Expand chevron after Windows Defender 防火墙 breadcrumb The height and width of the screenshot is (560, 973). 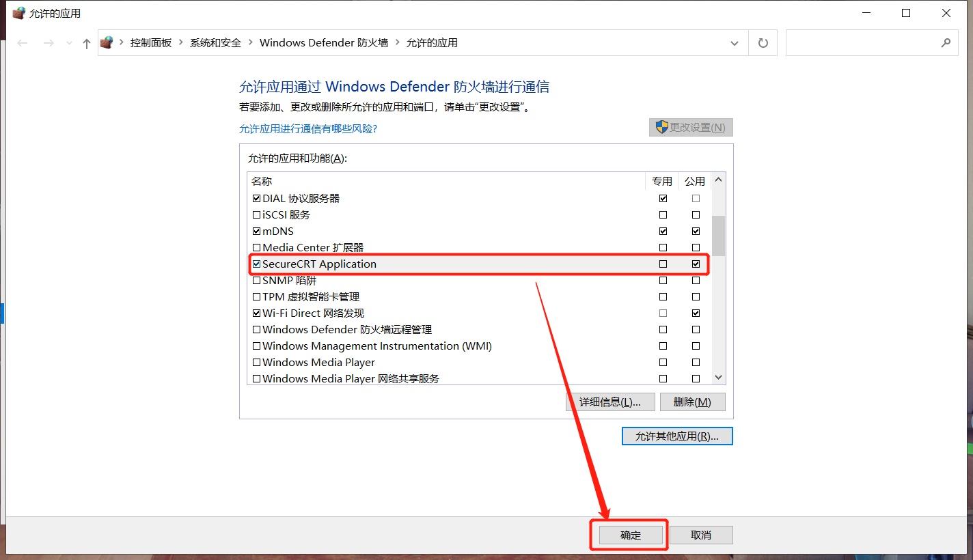(397, 42)
